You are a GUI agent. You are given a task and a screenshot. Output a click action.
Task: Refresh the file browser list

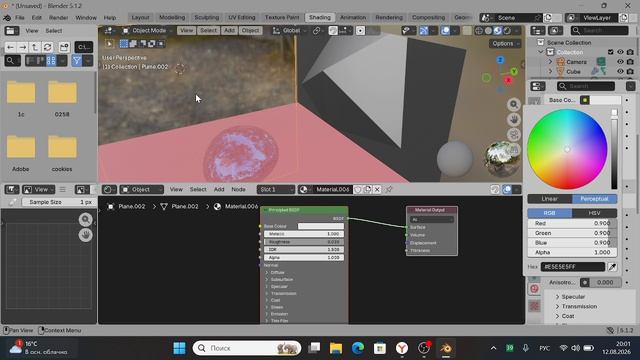[47, 47]
